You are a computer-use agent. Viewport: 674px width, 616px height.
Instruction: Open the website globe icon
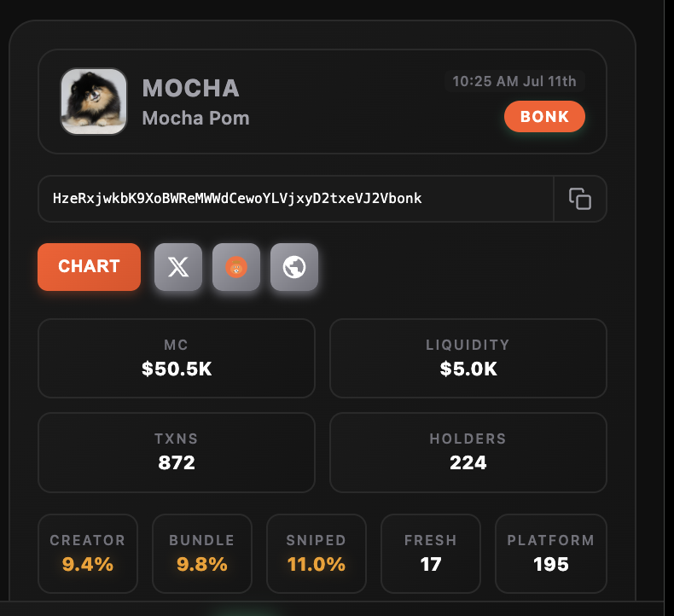pyautogui.click(x=294, y=267)
